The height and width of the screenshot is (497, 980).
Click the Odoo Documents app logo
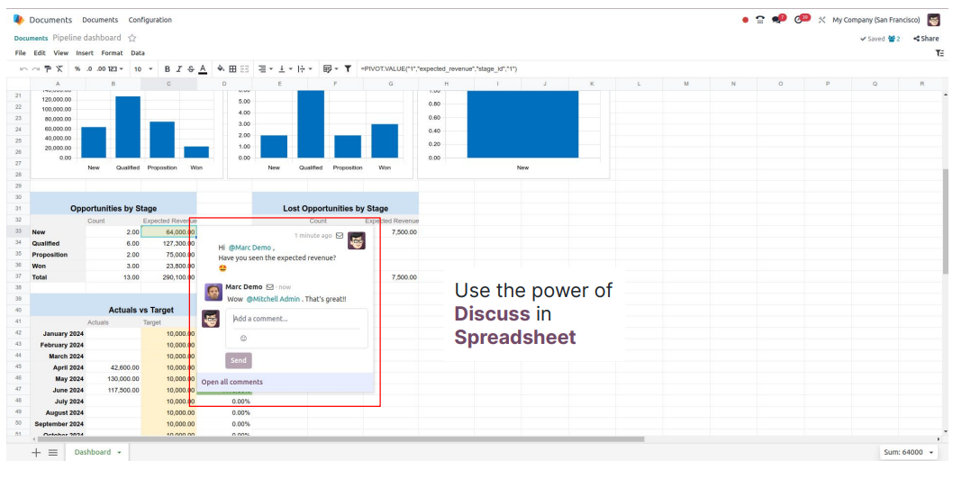pyautogui.click(x=19, y=20)
